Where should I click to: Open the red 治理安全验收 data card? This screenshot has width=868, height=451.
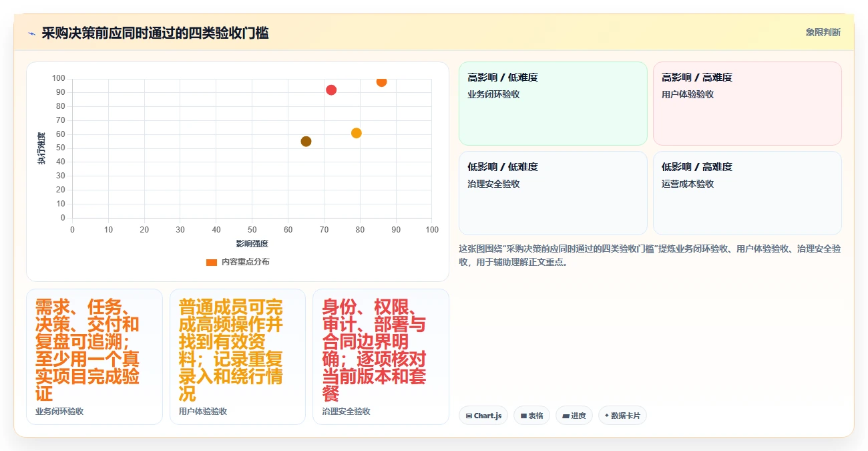(x=381, y=357)
